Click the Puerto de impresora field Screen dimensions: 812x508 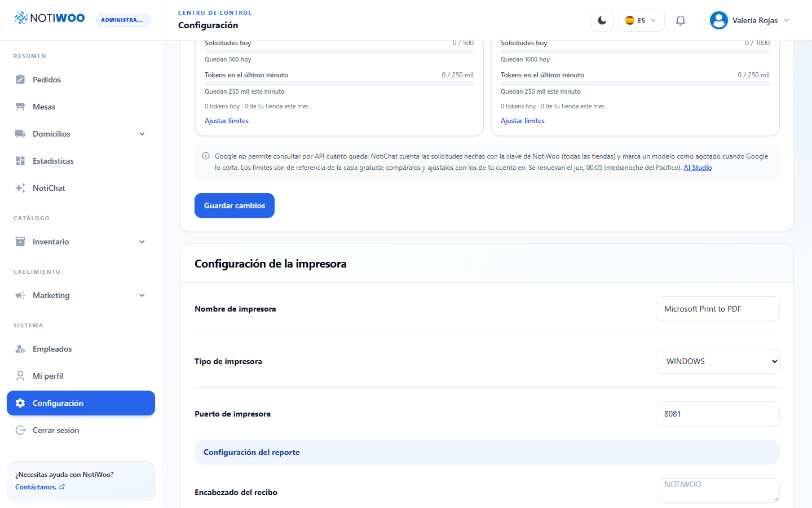pyautogui.click(x=718, y=414)
